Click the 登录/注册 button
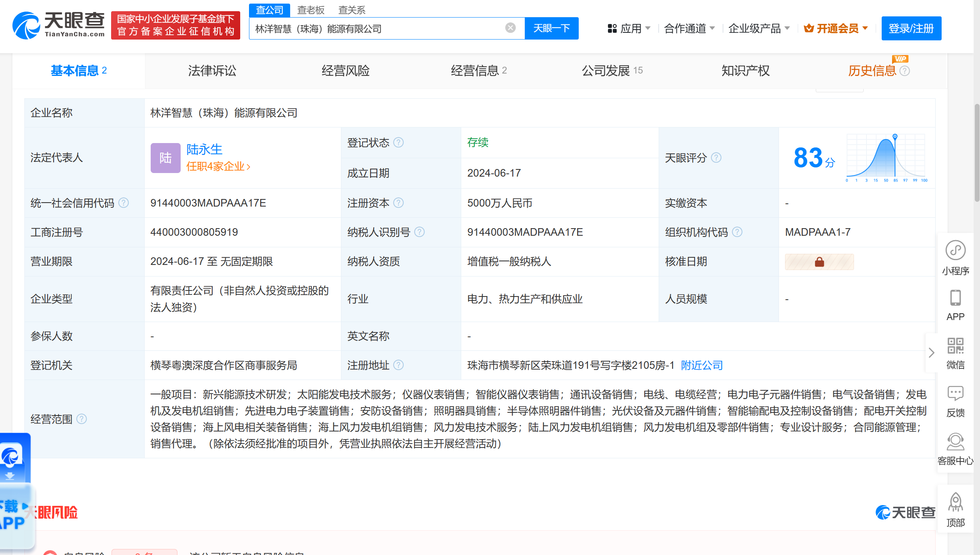The image size is (980, 555). pos(911,28)
